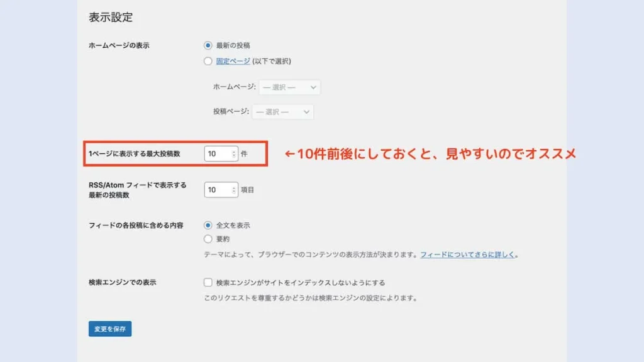Open the 投稿ページ selection dropdown
The image size is (644, 362).
click(x=283, y=112)
